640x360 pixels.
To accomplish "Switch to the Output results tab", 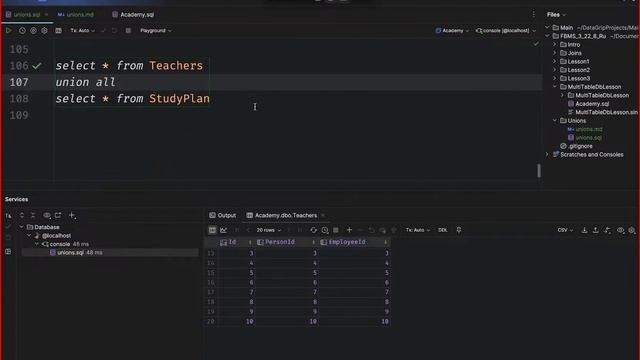I will (223, 216).
